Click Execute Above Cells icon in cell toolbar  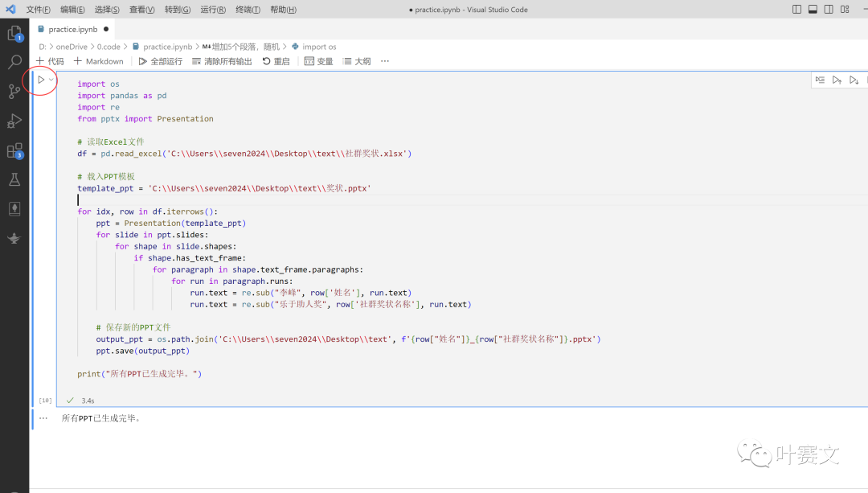(837, 80)
